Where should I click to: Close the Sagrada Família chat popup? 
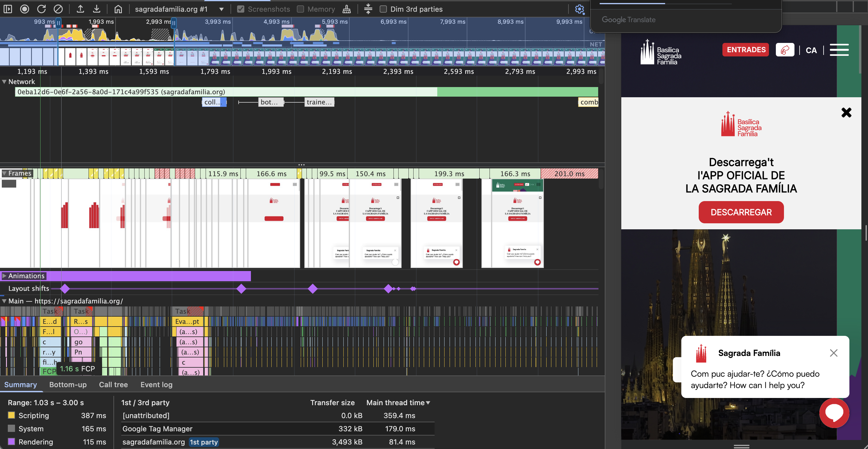(833, 353)
